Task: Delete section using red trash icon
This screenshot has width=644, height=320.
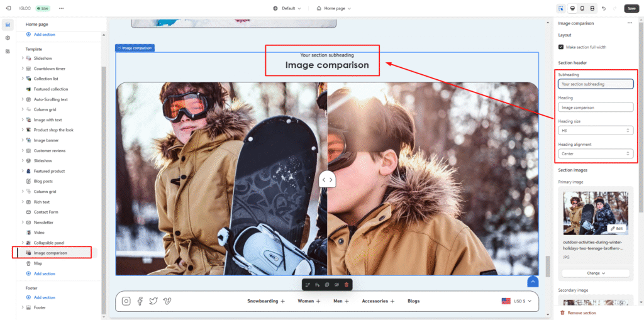Action: (x=347, y=285)
